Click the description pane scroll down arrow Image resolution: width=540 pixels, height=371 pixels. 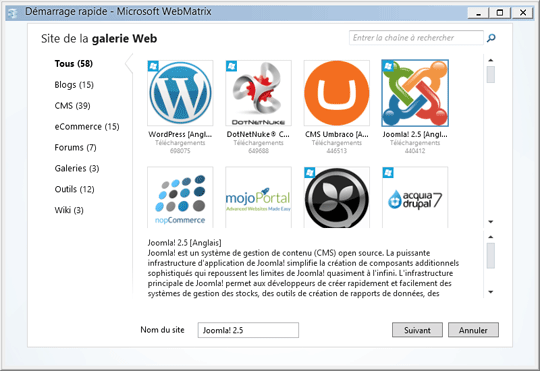point(491,292)
